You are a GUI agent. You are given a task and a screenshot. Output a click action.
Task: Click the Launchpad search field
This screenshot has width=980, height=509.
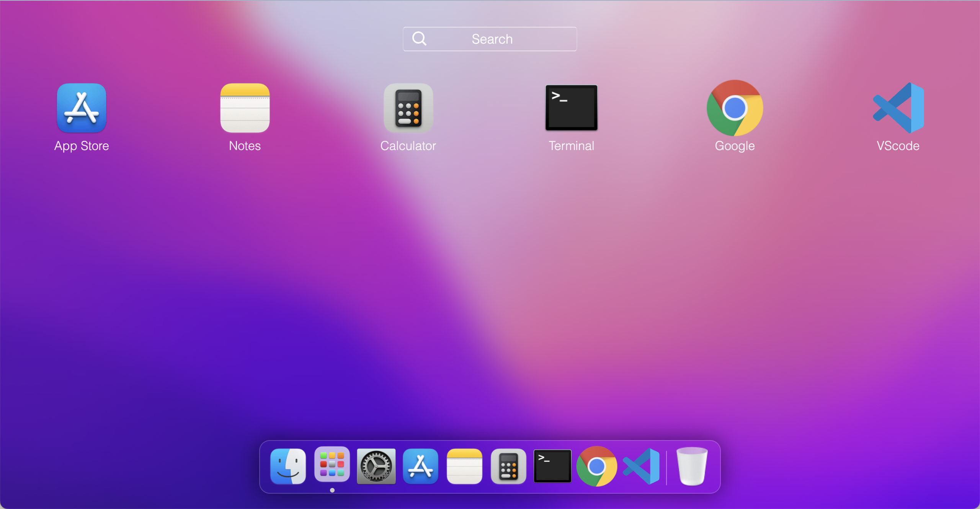[490, 39]
